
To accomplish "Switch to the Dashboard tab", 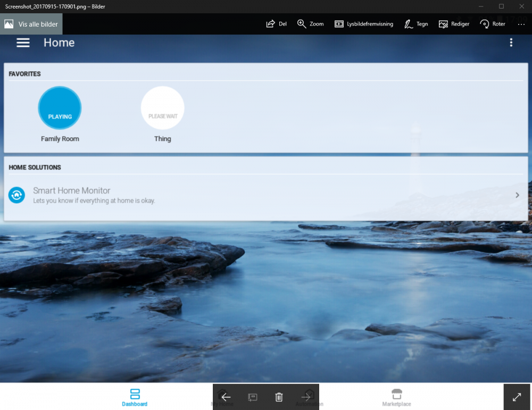I will [x=135, y=397].
